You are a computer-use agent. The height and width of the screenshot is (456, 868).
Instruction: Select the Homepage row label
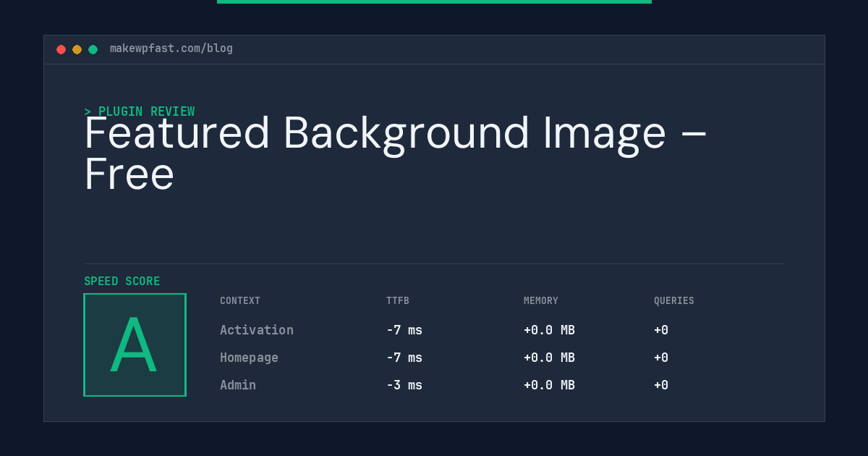coord(249,358)
